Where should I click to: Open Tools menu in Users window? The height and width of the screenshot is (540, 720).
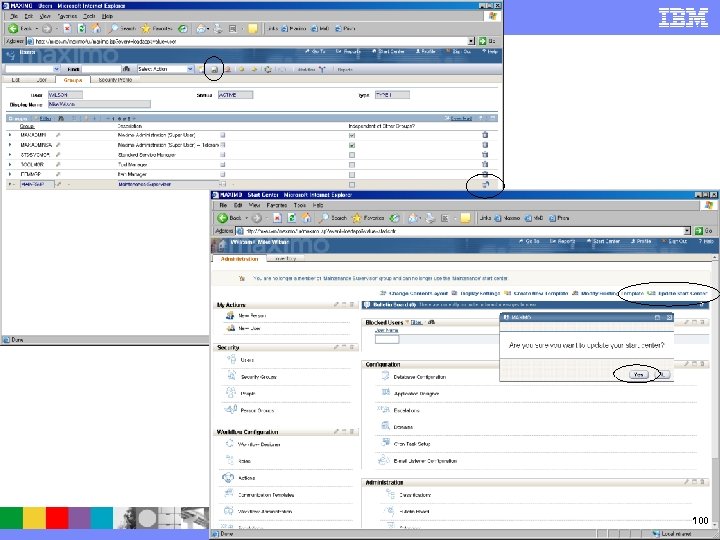click(x=89, y=16)
